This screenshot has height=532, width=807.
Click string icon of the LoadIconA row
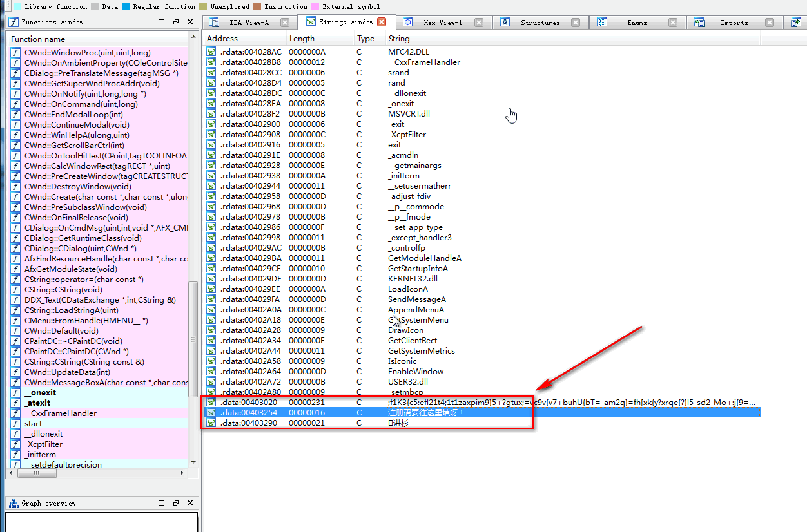coord(211,289)
